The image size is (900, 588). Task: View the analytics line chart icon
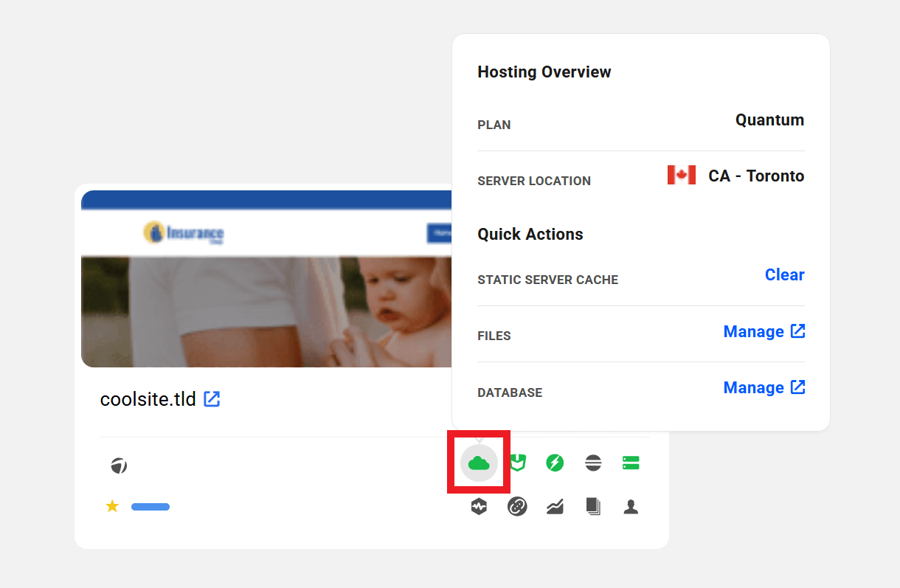click(555, 507)
